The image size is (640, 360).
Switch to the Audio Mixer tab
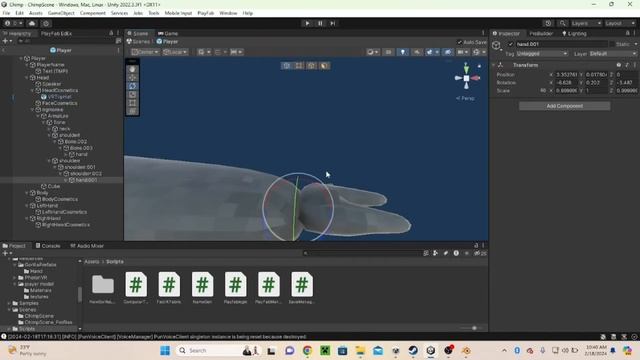[x=87, y=246]
